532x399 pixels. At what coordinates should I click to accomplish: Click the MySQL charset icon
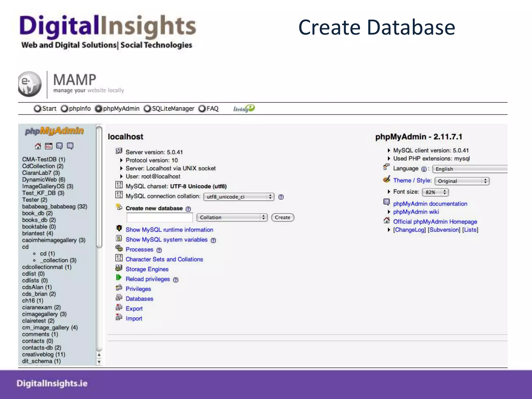click(119, 185)
